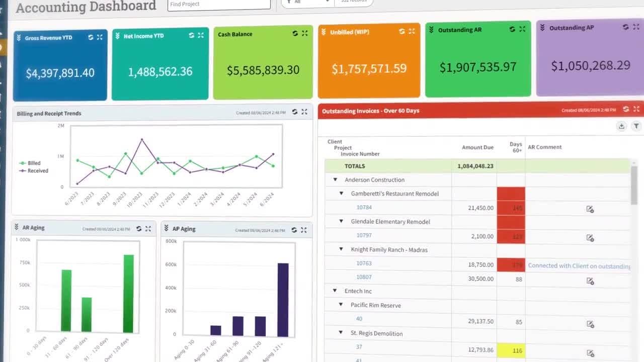Viewport: 644px width, 362px height.
Task: Toggle the Billed series in chart legend
Action: coord(30,163)
